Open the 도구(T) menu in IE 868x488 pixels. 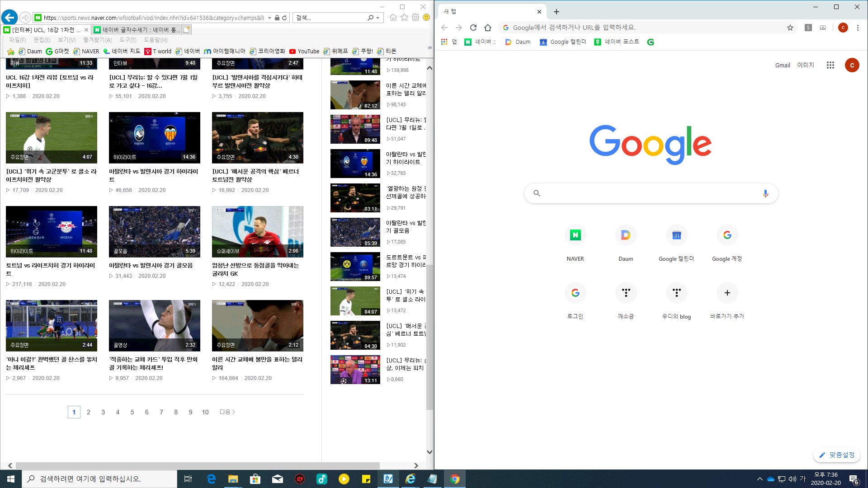coord(127,40)
